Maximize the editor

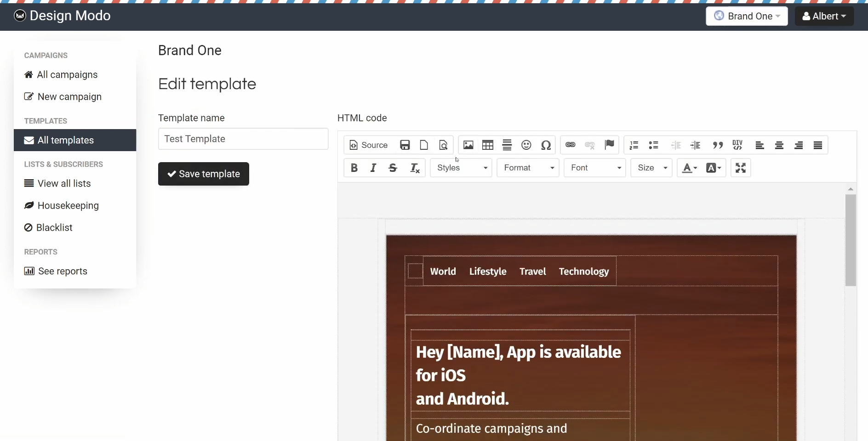pos(741,168)
